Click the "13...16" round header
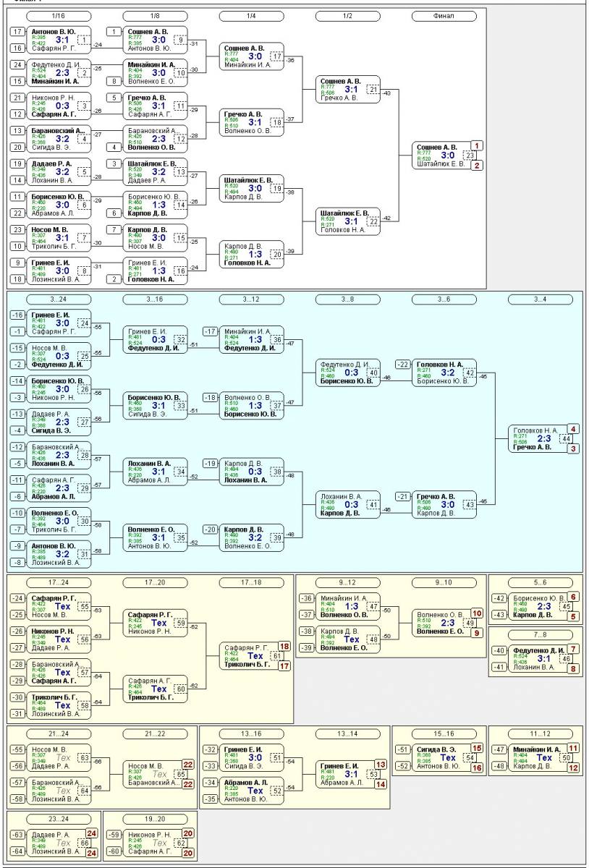Screen dimensions: 589x868 251,733
